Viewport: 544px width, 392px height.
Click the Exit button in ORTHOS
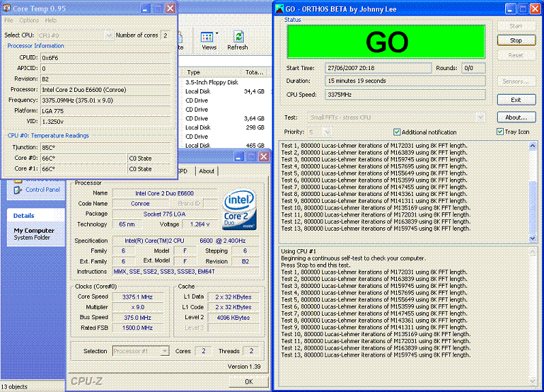point(516,100)
